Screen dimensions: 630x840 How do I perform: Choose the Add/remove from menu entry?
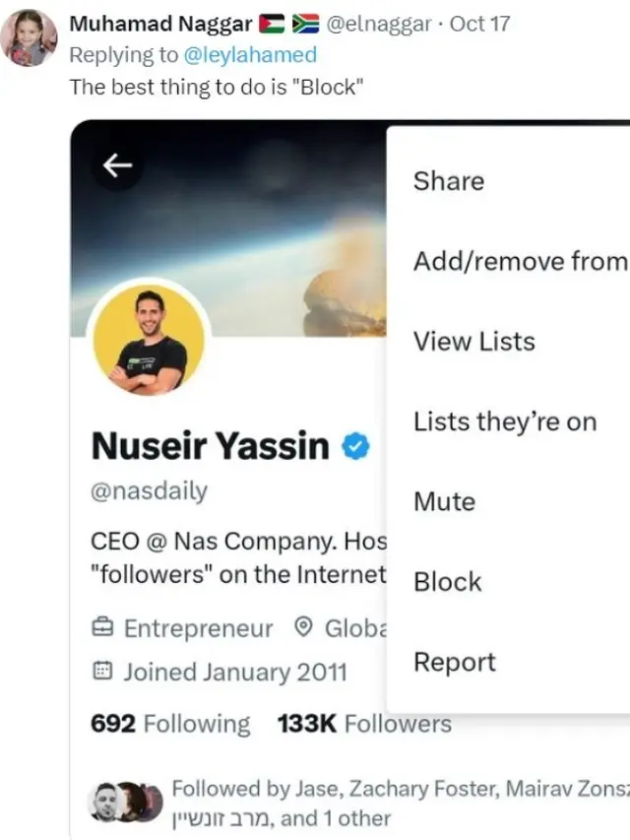point(520,261)
